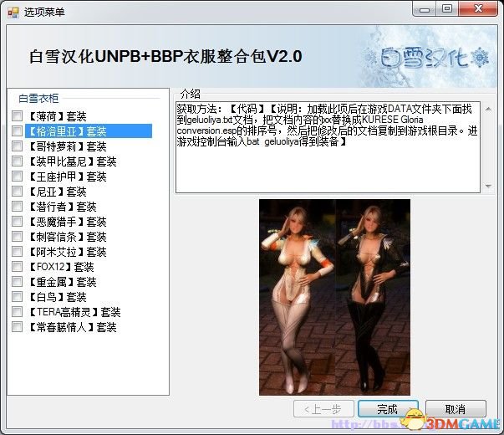The image size is (504, 435).
Task: Close the 选项菜单 window
Action: click(478, 9)
